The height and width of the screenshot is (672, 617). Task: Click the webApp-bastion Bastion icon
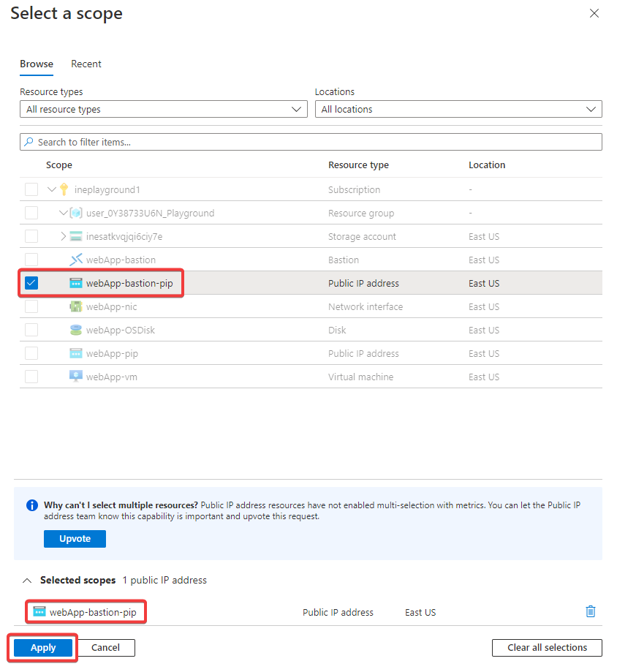[x=76, y=260]
